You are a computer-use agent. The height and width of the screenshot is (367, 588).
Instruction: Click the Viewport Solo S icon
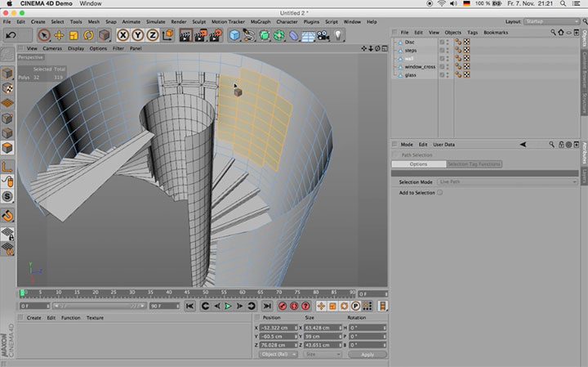[x=7, y=197]
